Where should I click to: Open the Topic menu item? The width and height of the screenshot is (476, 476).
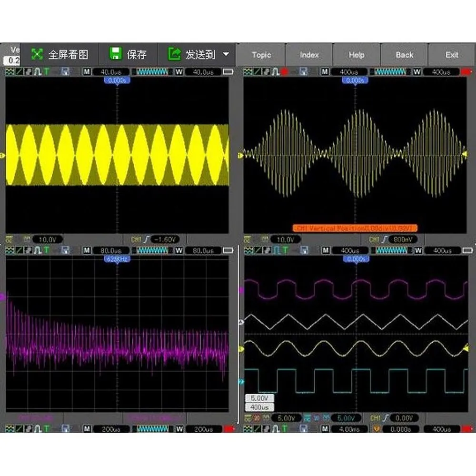point(261,55)
